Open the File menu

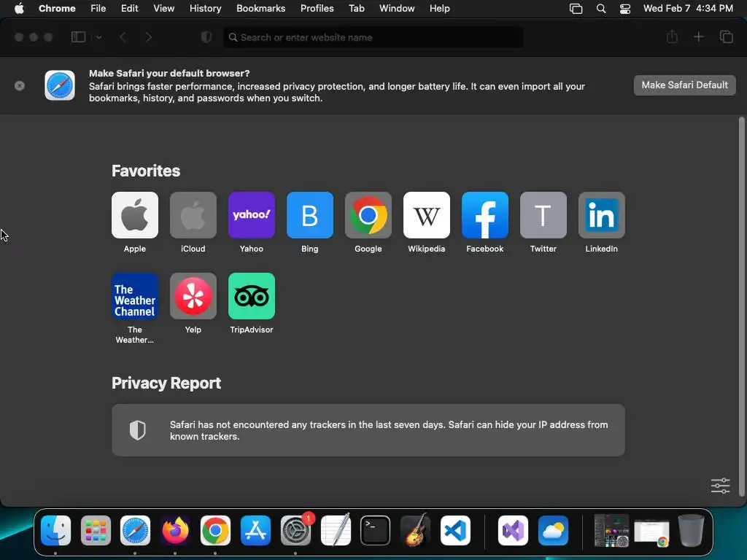[98, 9]
